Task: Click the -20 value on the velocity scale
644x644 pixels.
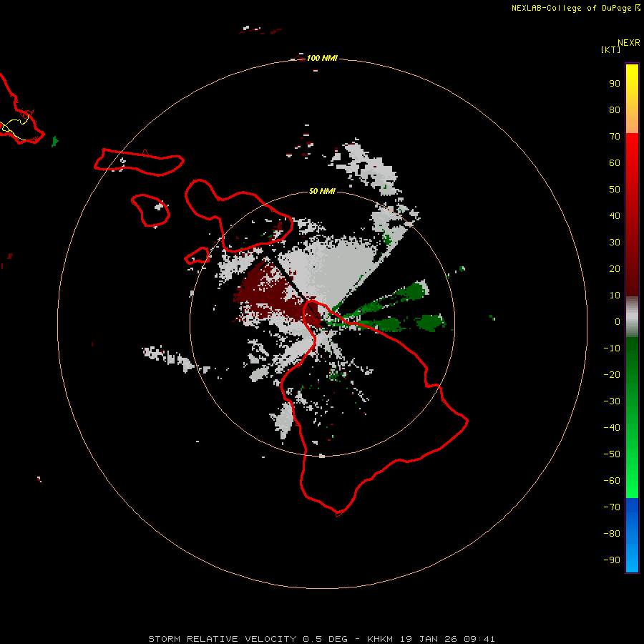Action: pyautogui.click(x=612, y=374)
